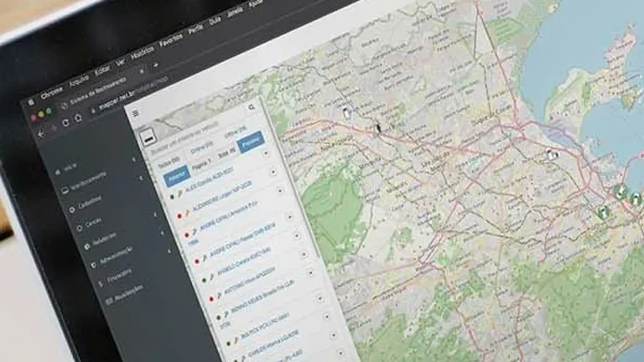Open the Favoritos menu

pos(171,40)
